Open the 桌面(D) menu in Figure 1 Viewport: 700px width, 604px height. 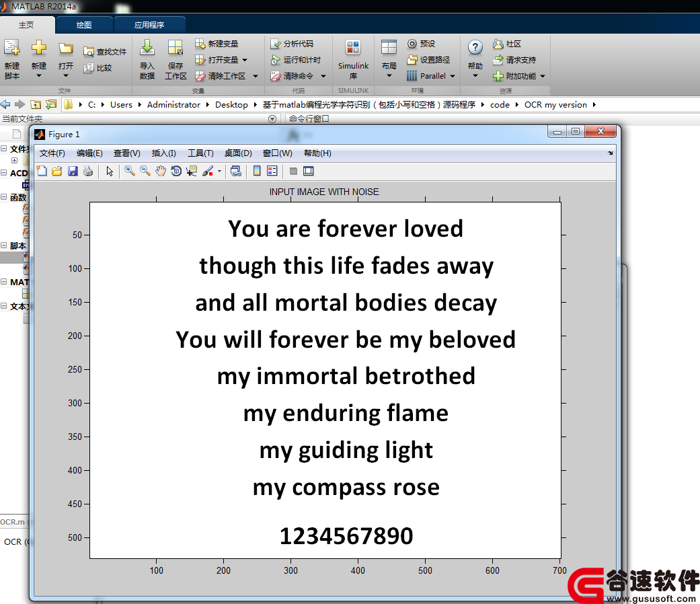238,153
